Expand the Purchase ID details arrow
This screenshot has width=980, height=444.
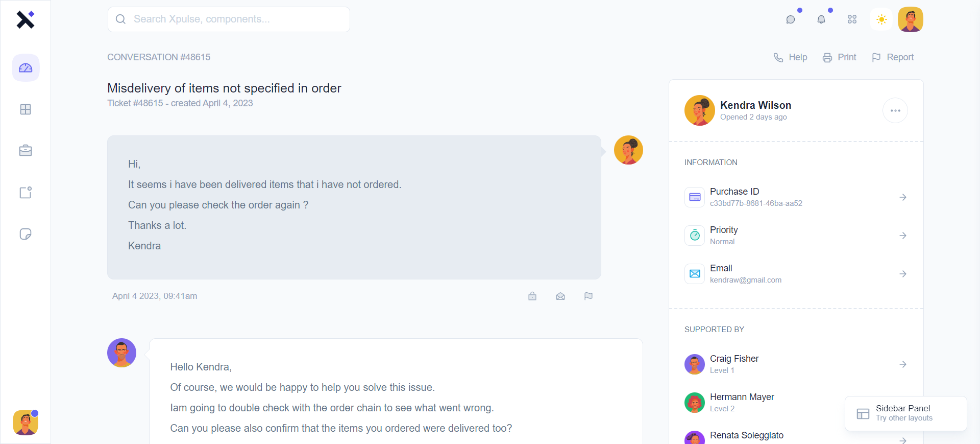903,197
